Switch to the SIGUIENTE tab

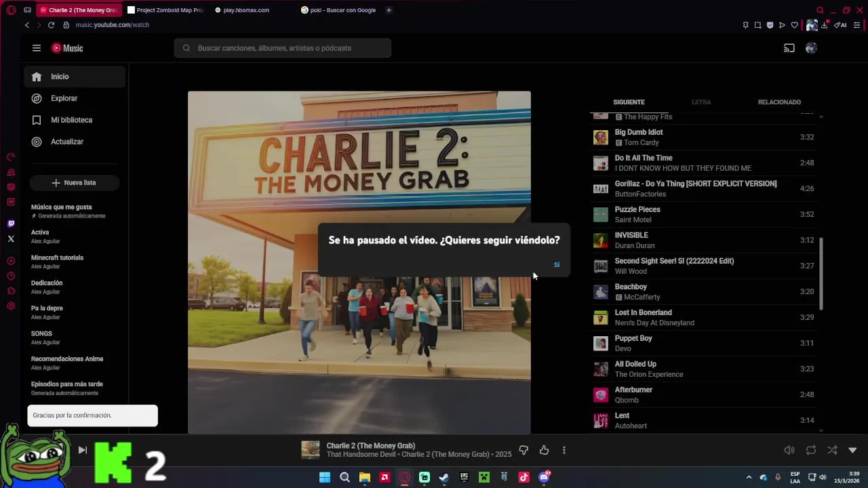pyautogui.click(x=629, y=102)
